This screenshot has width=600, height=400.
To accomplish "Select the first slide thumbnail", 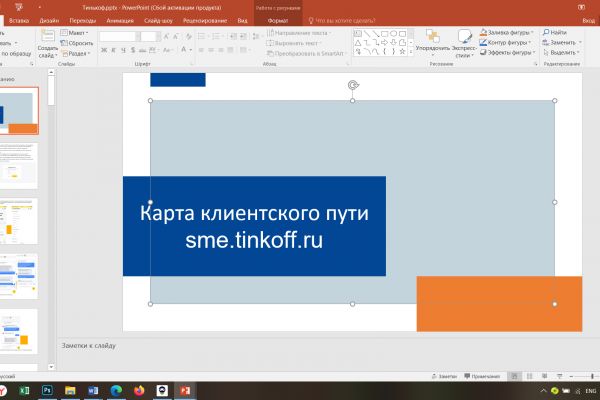I will (19, 111).
